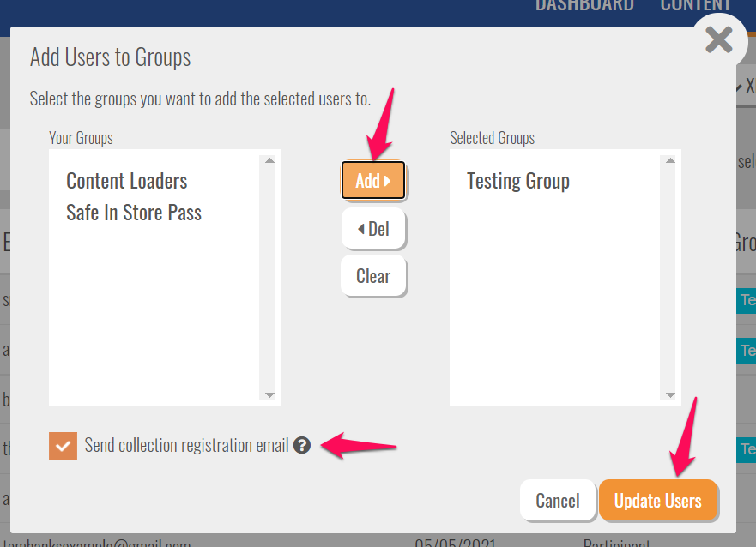Click Selected Groups list scroll up arrow

coord(670,160)
